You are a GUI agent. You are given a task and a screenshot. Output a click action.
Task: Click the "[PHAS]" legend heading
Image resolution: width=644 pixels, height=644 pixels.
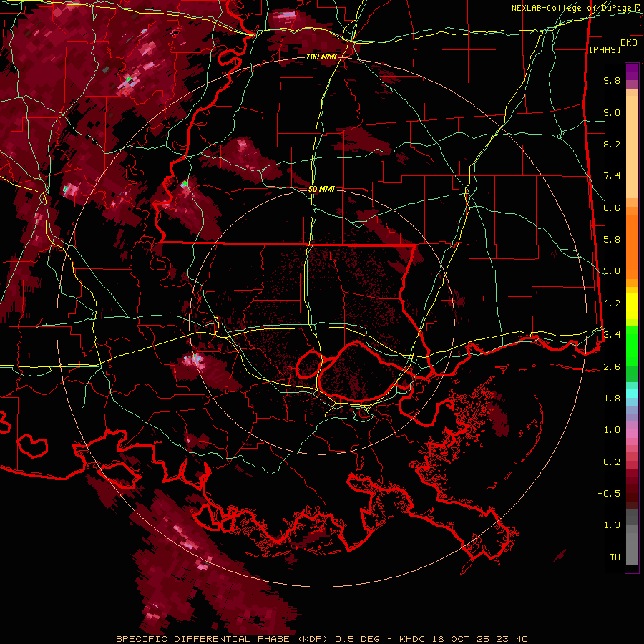click(x=605, y=49)
